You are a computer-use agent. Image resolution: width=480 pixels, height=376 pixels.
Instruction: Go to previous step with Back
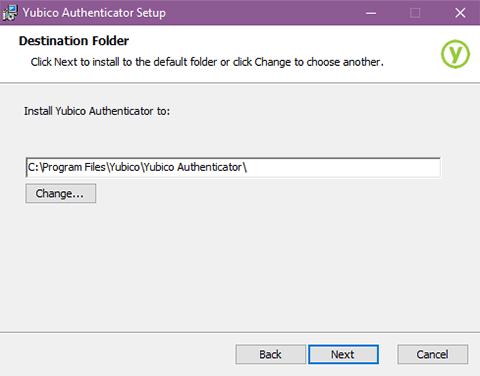point(270,354)
